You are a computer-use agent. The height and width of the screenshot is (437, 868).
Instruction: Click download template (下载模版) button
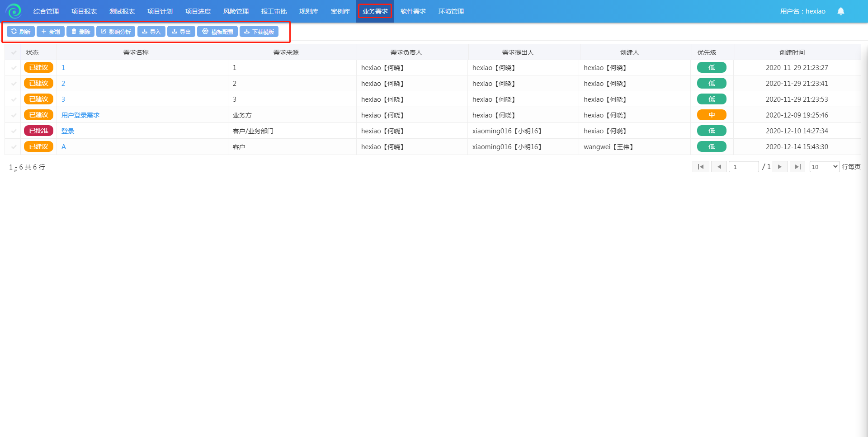[x=259, y=32]
